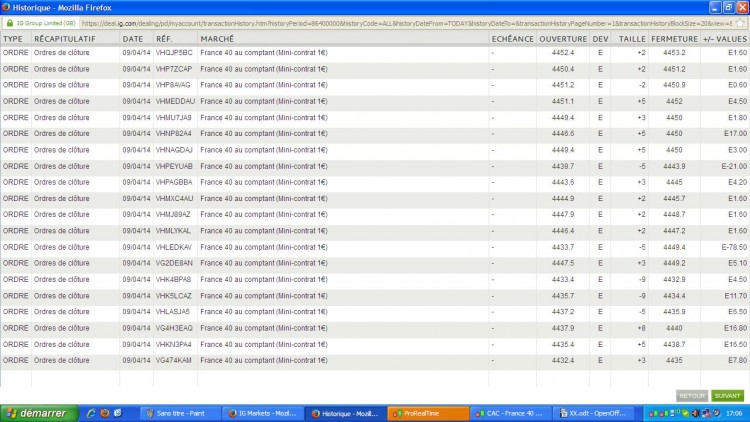The width and height of the screenshot is (750, 422).
Task: Click the DEV column header
Action: pyautogui.click(x=600, y=39)
